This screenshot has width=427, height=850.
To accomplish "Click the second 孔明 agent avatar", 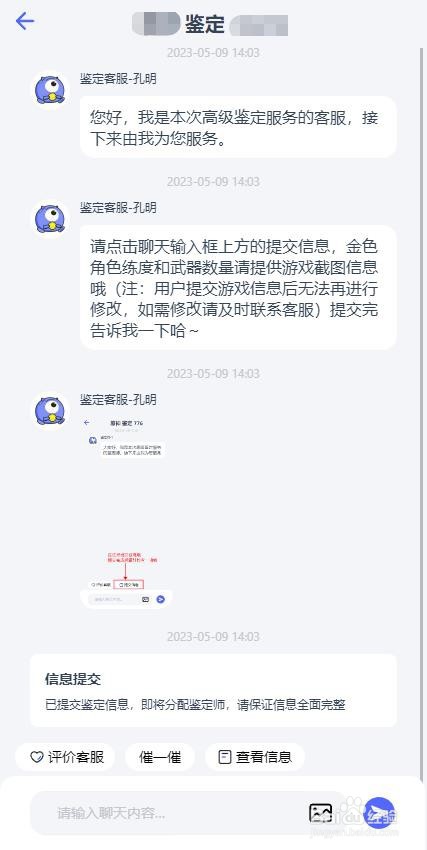I will (x=50, y=218).
